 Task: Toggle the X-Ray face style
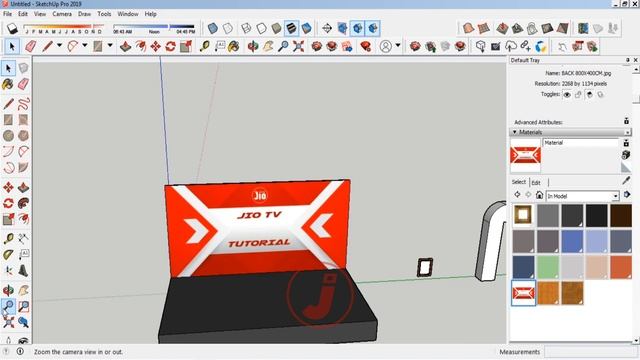(213, 28)
